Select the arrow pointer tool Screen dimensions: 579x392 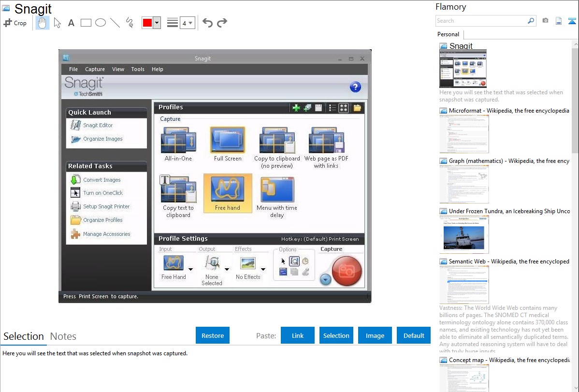[57, 23]
